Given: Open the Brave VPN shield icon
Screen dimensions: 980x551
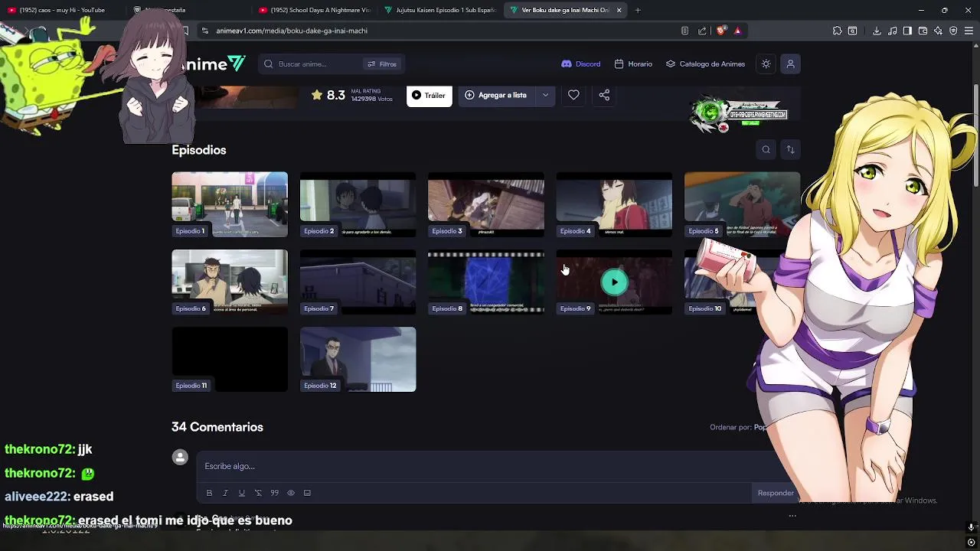Looking at the screenshot, I should tap(953, 31).
